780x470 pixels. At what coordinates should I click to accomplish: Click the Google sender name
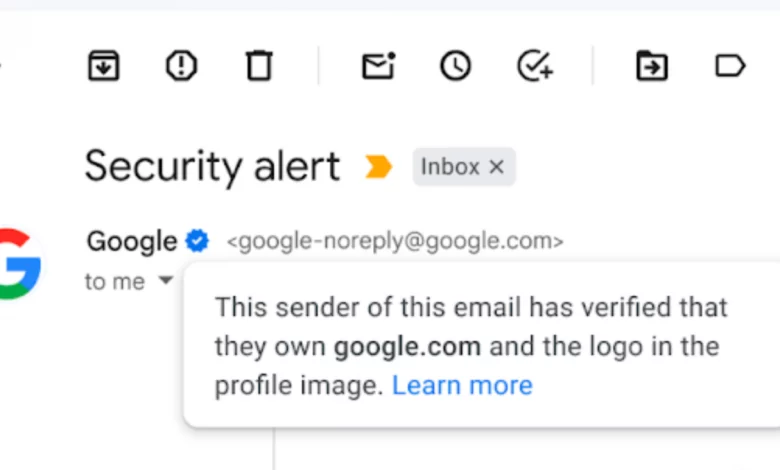point(132,241)
